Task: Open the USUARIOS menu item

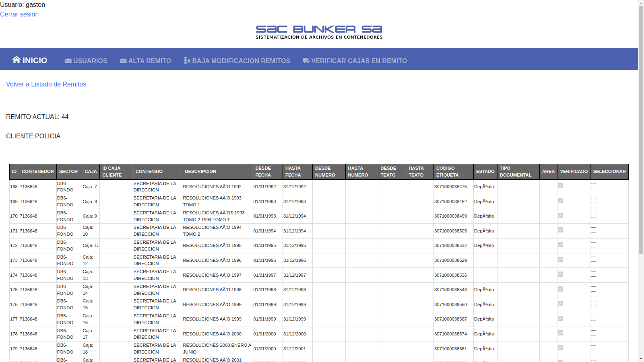Action: click(x=90, y=61)
